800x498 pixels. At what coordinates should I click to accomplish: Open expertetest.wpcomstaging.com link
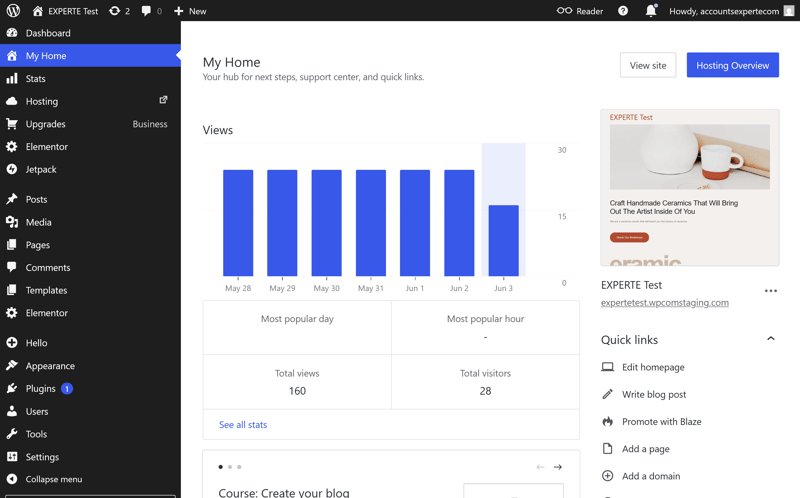(x=665, y=303)
